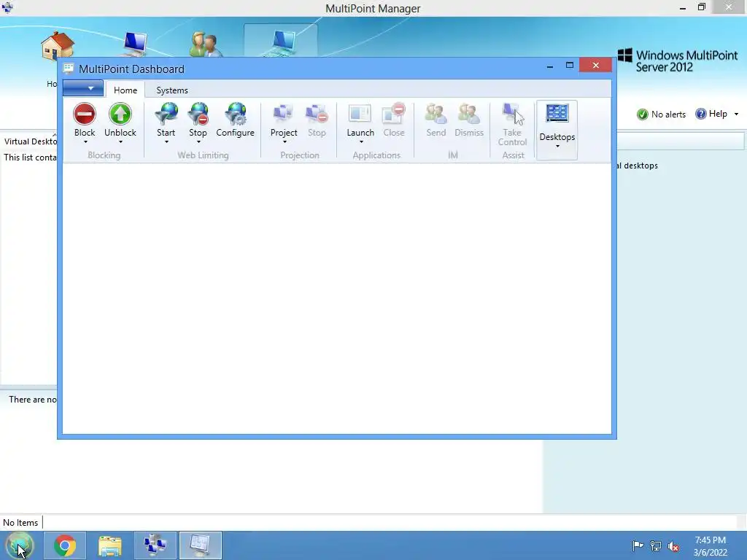Expand the Block dropdown arrow
This screenshot has width=747, height=560.
(x=85, y=142)
